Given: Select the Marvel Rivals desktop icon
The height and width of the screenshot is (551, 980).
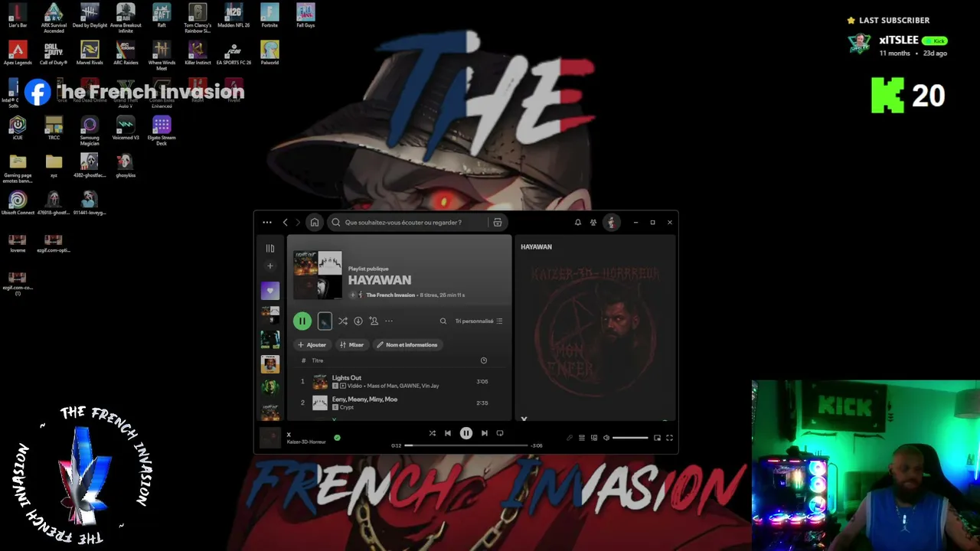Looking at the screenshot, I should pos(90,54).
